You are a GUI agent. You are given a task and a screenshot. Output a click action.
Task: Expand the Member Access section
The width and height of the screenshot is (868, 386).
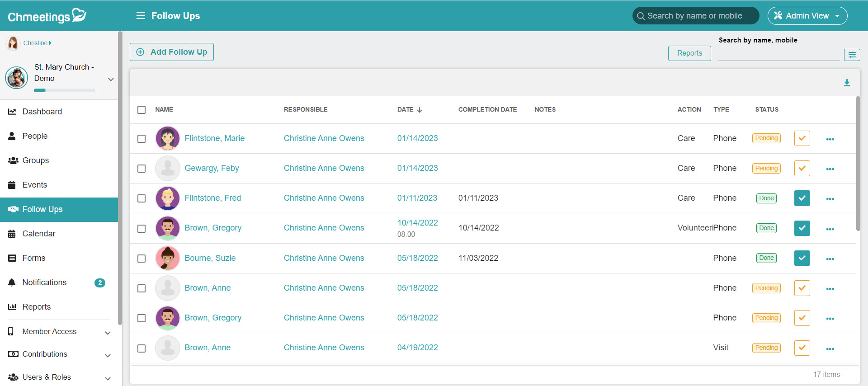click(x=108, y=333)
